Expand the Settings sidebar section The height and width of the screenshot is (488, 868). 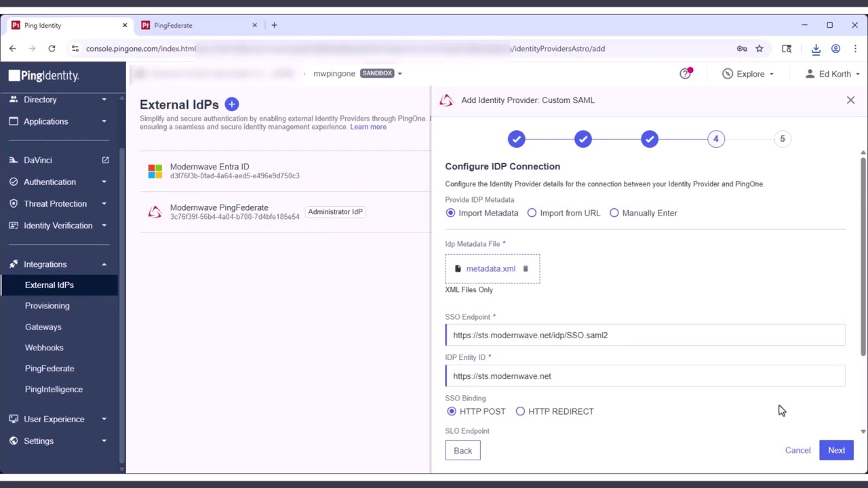[59, 441]
